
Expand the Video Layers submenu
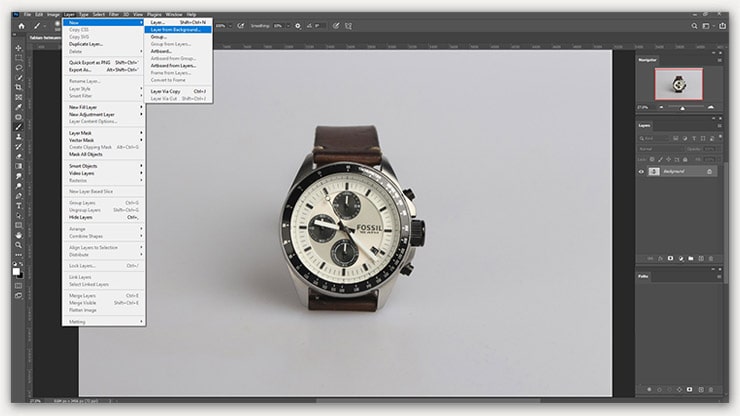104,173
